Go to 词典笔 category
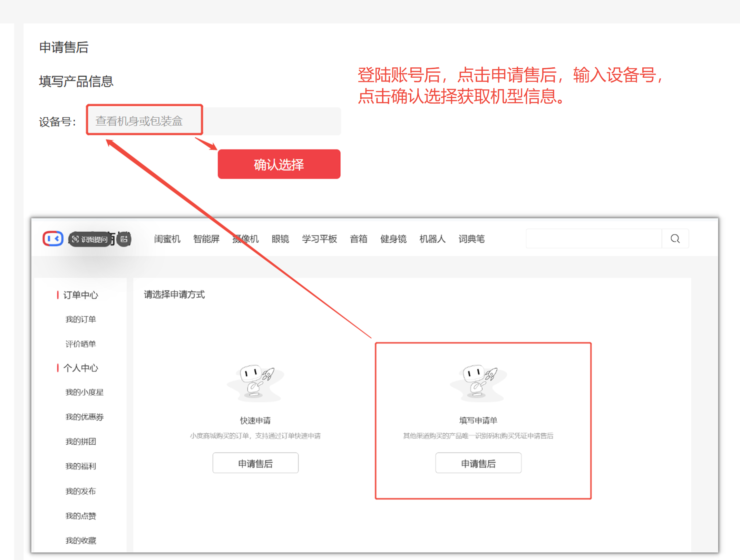 point(471,239)
